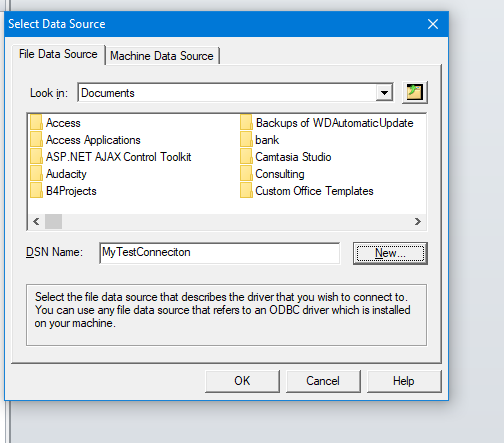Click into the DSN Name field
Viewport: 504px width, 443px height.
tap(219, 253)
